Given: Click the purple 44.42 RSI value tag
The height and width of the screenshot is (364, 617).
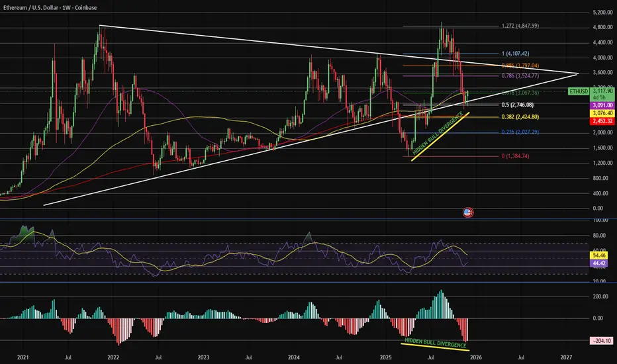Looking at the screenshot, I should point(598,263).
